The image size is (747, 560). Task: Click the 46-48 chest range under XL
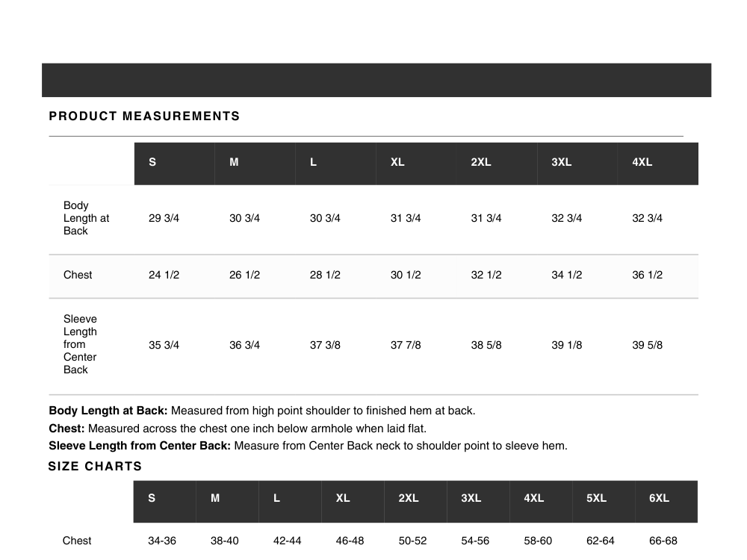[350, 541]
